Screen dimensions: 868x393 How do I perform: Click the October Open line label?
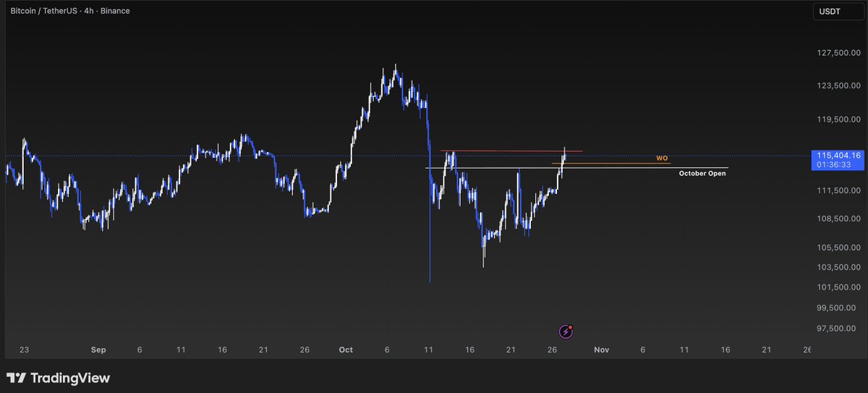[702, 174]
